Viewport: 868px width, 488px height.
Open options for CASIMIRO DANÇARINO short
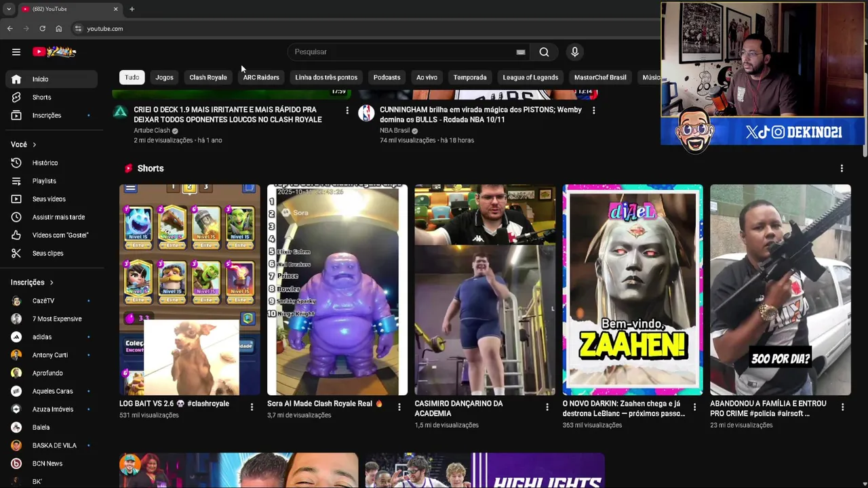(x=547, y=407)
